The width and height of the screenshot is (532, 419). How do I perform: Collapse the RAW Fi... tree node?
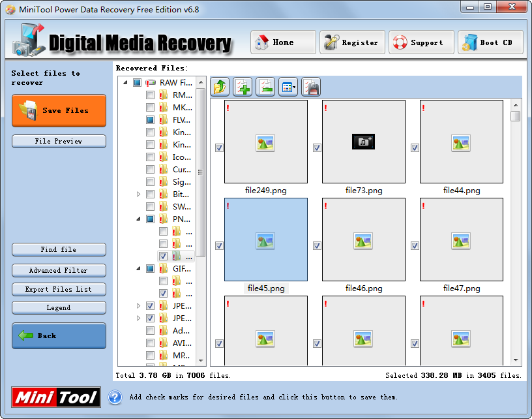pos(125,82)
